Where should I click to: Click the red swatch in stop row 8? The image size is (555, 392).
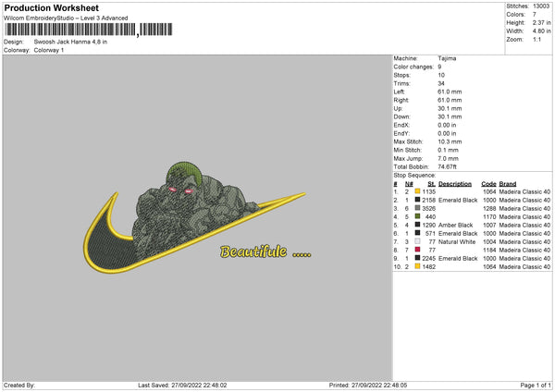(x=417, y=250)
